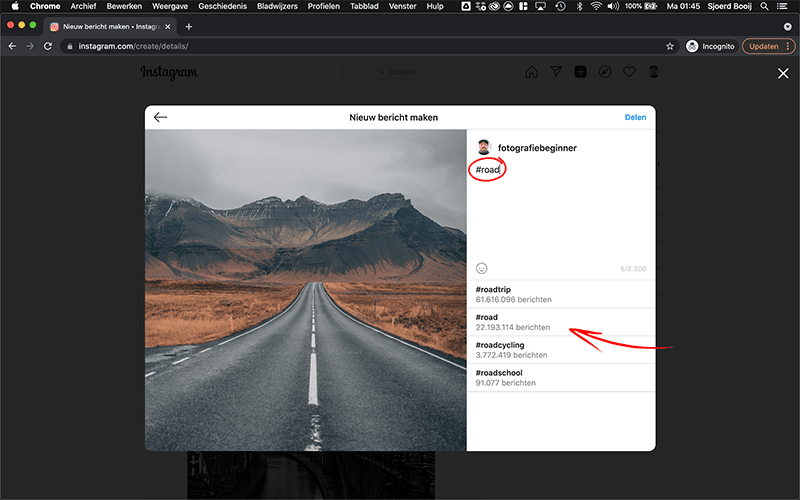Click the Sjoerd Booij user name
Image resolution: width=800 pixels, height=500 pixels.
pyautogui.click(x=730, y=6)
